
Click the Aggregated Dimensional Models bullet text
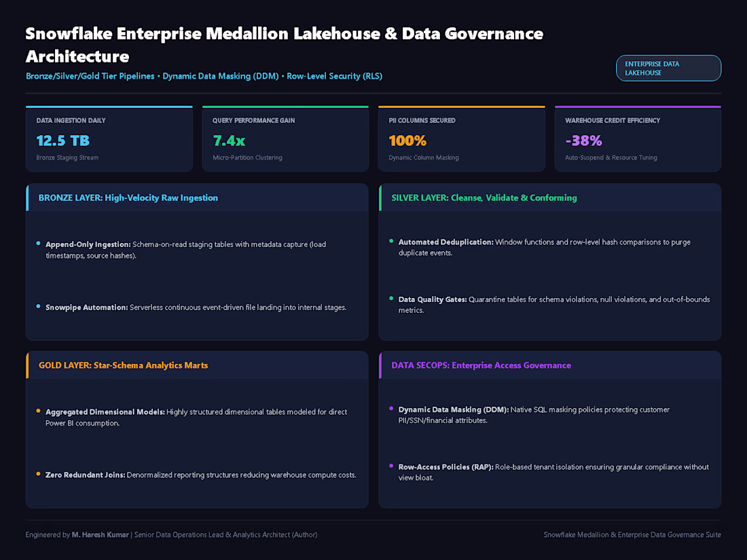click(x=196, y=417)
